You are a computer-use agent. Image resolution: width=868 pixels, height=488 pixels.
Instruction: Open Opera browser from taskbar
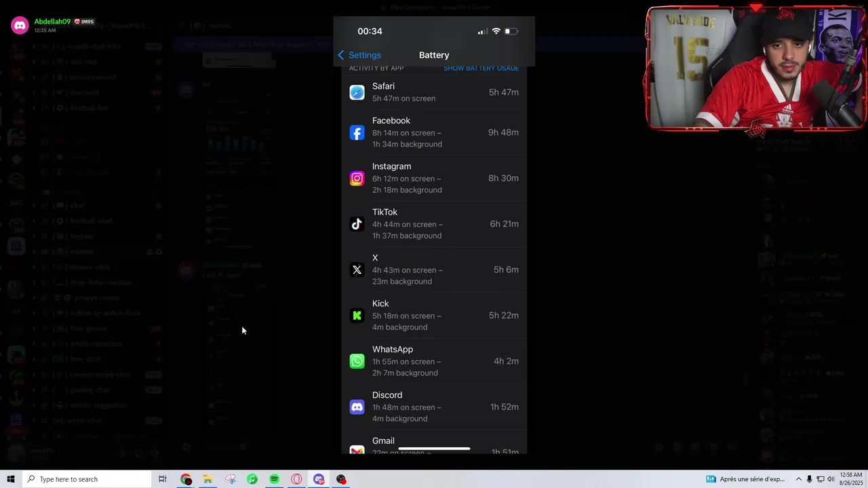click(x=296, y=479)
